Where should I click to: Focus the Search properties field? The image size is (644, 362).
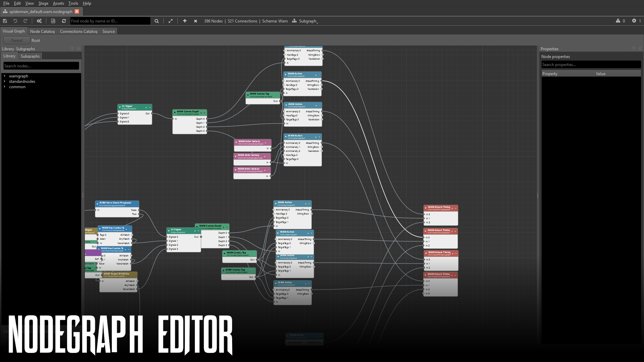pyautogui.click(x=591, y=65)
